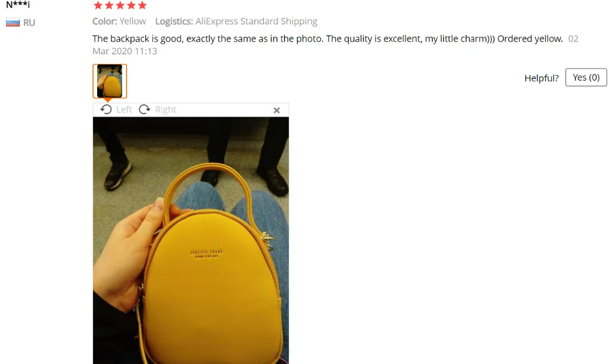Rotate the photo right using the clockwise arrow icon
Viewport: 611px width, 364px height.
[x=145, y=109]
